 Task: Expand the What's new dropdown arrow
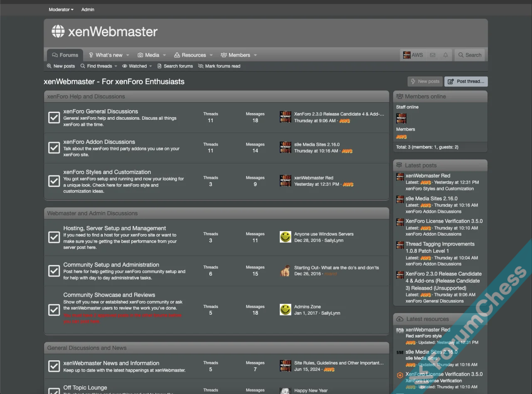tap(128, 55)
